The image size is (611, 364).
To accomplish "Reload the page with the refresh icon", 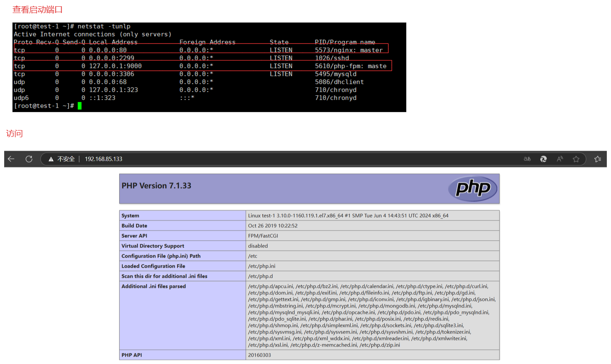I will [29, 159].
